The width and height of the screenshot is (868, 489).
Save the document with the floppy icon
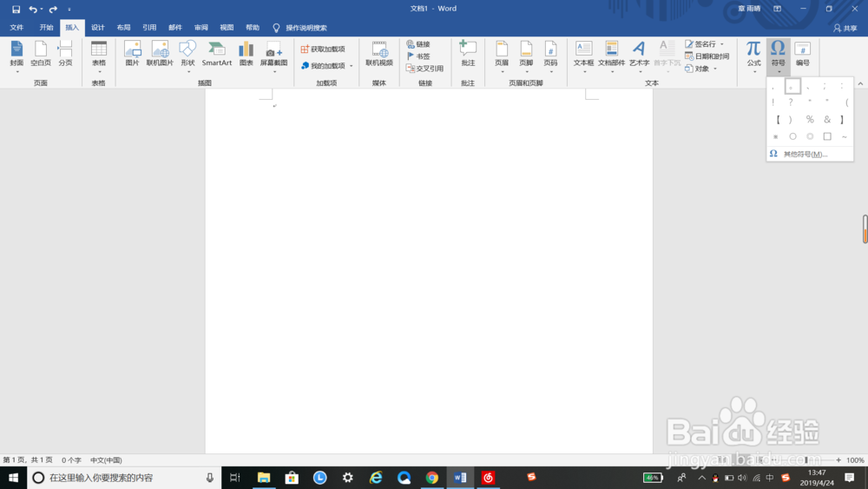16,9
